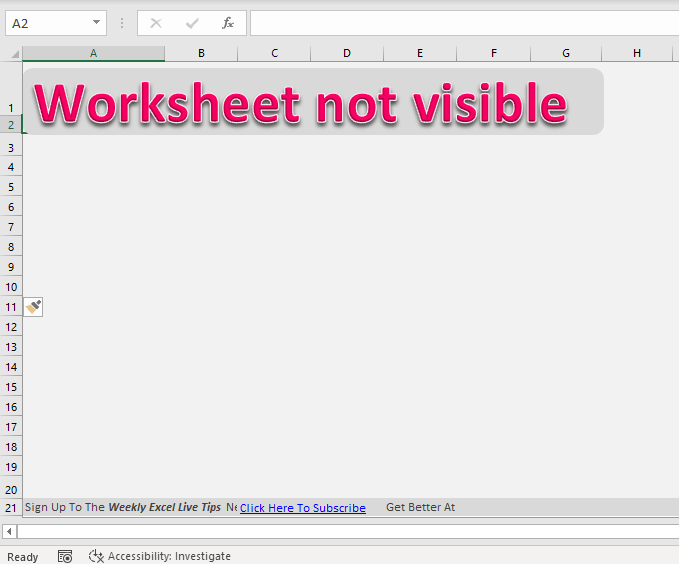
Task: Click the paintbrush icon in row 11
Action: [x=33, y=307]
